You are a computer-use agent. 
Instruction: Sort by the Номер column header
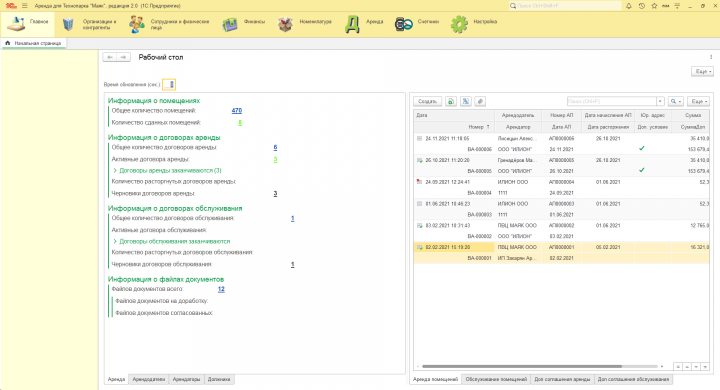[x=478, y=127]
